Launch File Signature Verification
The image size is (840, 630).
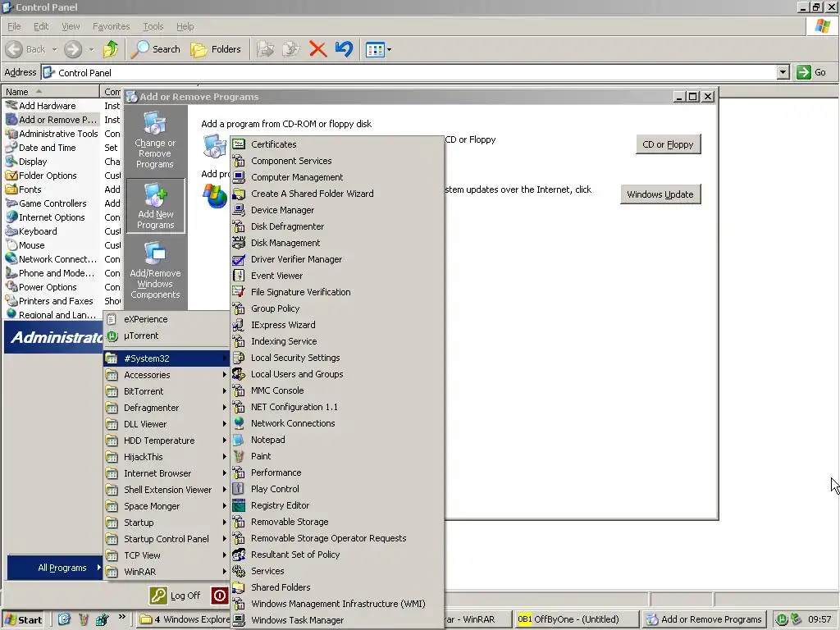337,292
